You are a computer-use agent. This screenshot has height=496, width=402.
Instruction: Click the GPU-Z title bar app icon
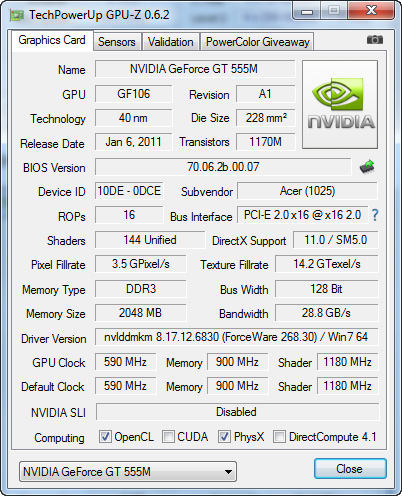tap(16, 15)
